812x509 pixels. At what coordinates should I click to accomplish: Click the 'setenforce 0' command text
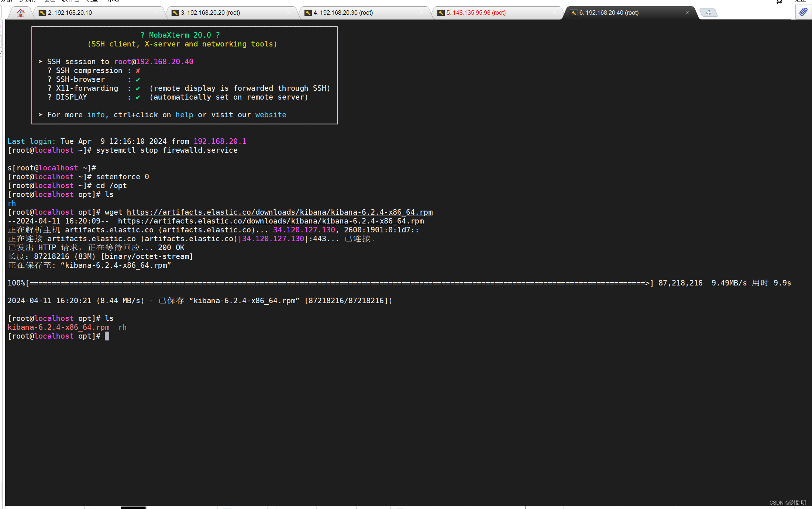coord(123,177)
